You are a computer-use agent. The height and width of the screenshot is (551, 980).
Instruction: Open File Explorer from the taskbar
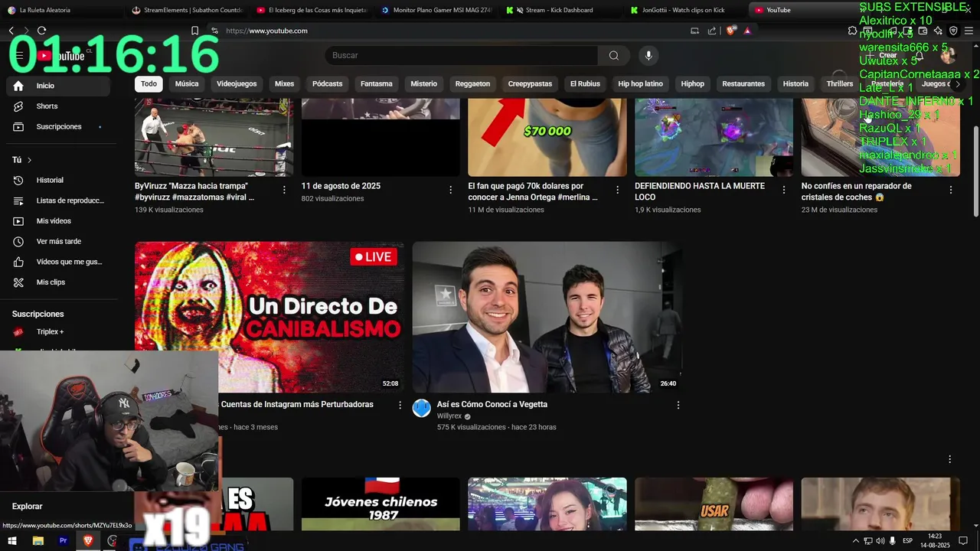[x=38, y=541]
